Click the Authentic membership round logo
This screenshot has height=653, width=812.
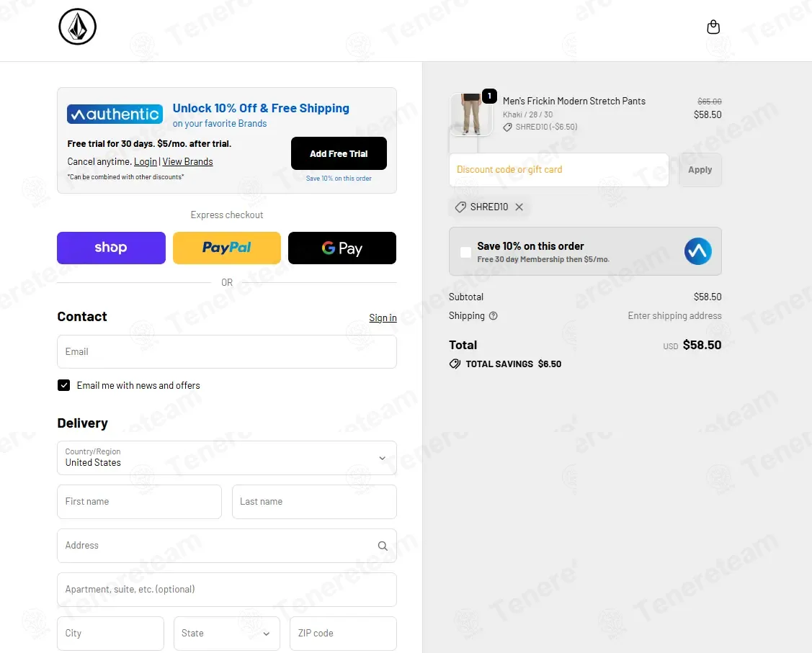(697, 251)
